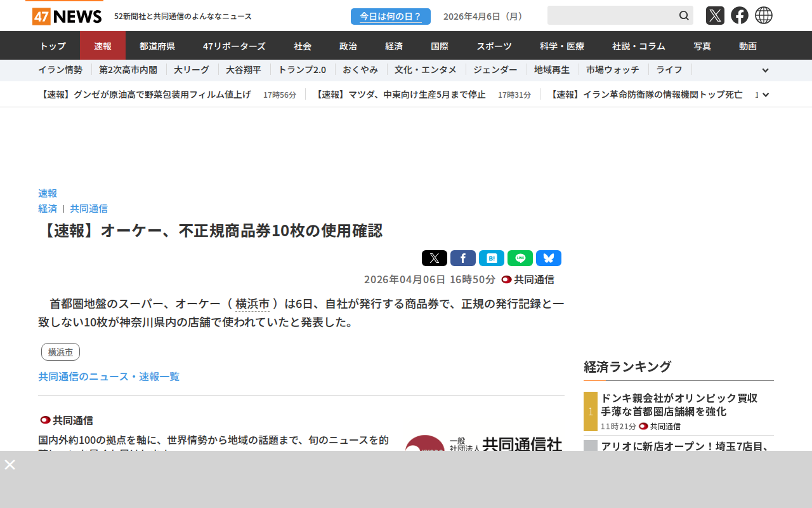Click the 共同通信社 logo image
Screen dimensions: 812x508
pos(483,443)
